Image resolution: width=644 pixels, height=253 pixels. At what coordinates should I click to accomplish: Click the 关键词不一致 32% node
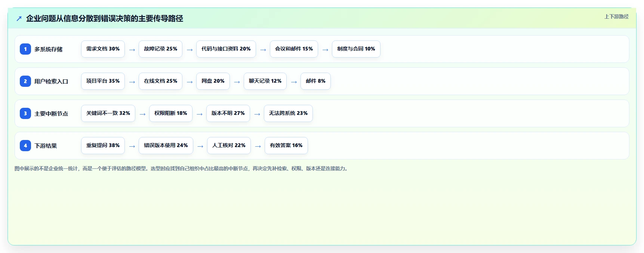[108, 113]
